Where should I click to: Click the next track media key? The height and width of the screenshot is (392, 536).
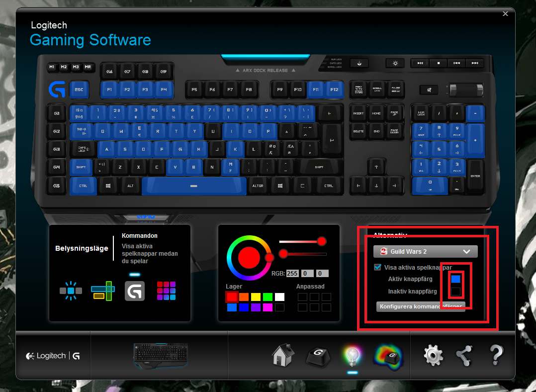(475, 63)
